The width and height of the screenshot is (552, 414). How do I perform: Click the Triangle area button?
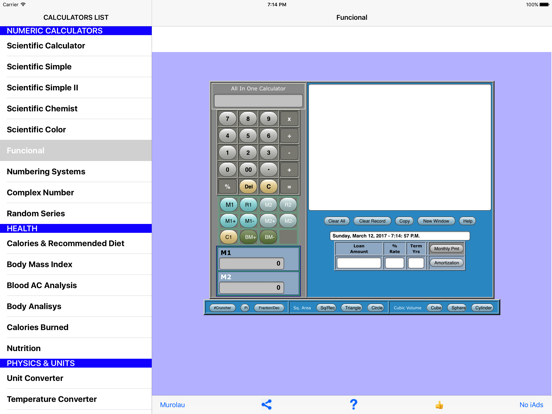[352, 308]
